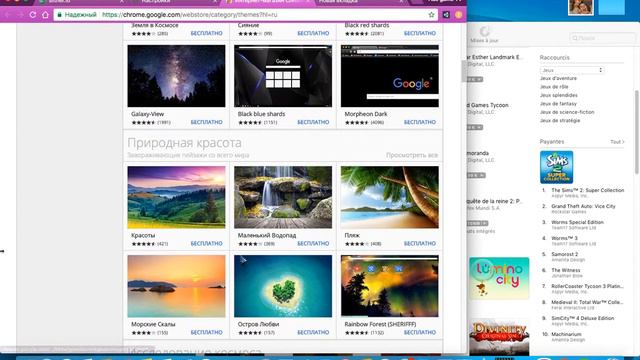Switch to the Настройки browser tab
Viewport: 640px width, 360px height.
tap(176, 2)
